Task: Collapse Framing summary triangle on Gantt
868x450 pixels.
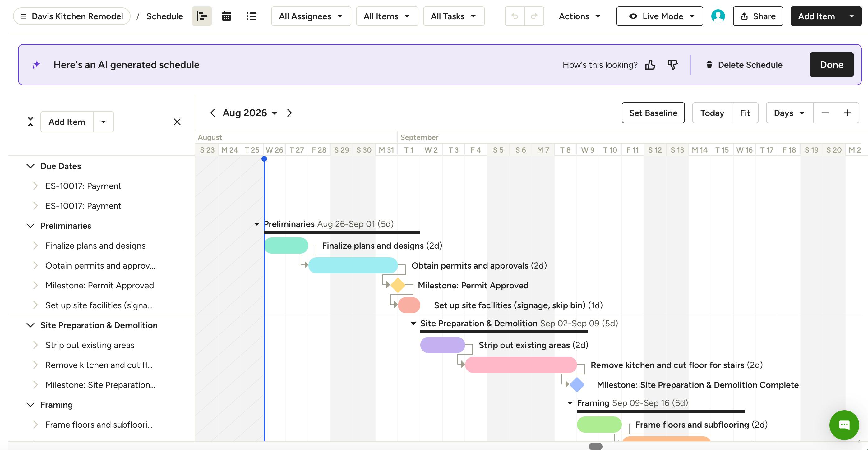Action: [x=570, y=403]
